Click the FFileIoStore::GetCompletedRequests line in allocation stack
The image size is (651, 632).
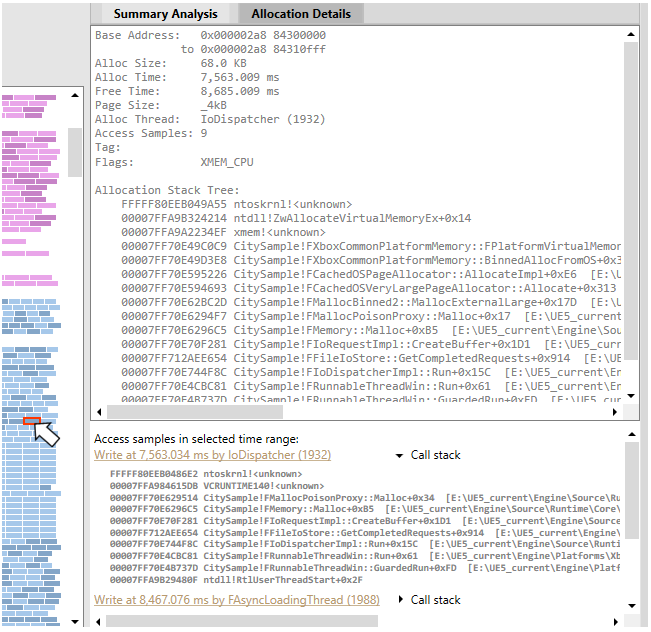point(371,358)
